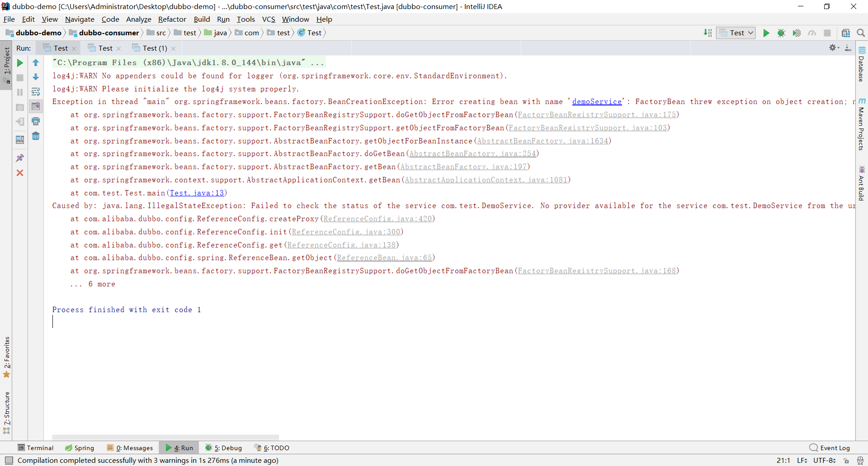Open the FactoryBeanRegistrySupport.java:175 link
This screenshot has width=868, height=466.
click(597, 115)
